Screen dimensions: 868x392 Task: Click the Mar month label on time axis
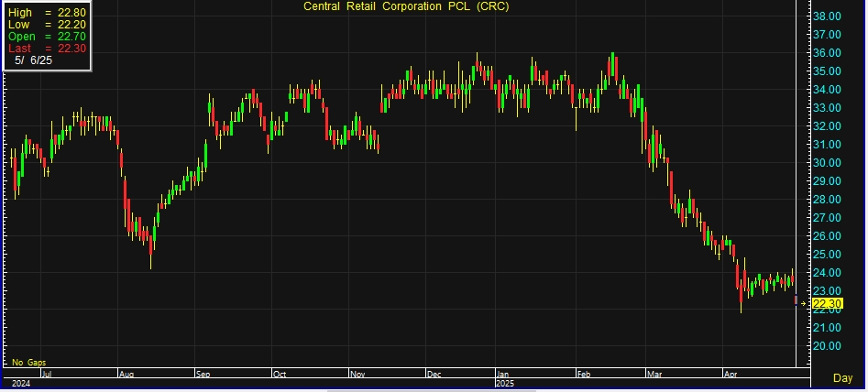coord(654,375)
